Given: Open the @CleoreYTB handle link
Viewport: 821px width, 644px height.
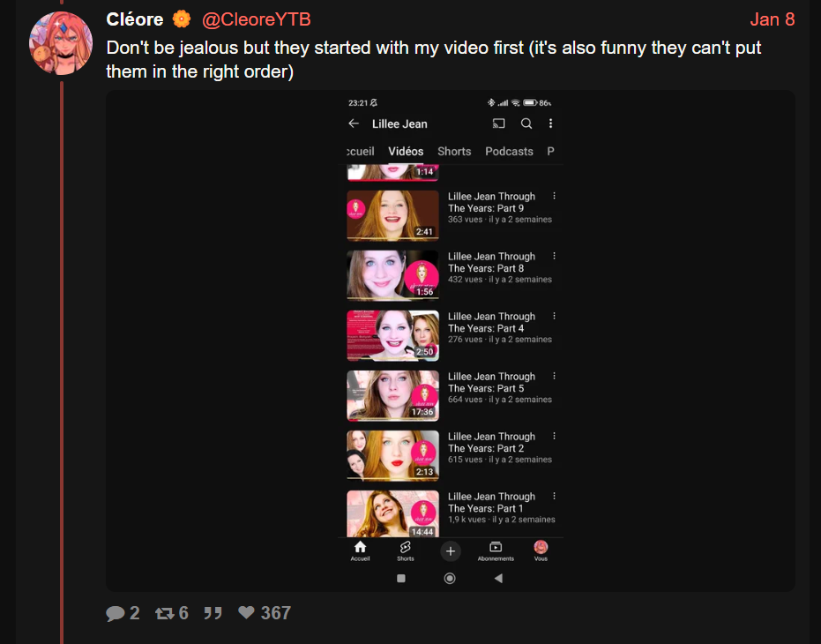Looking at the screenshot, I should (257, 19).
